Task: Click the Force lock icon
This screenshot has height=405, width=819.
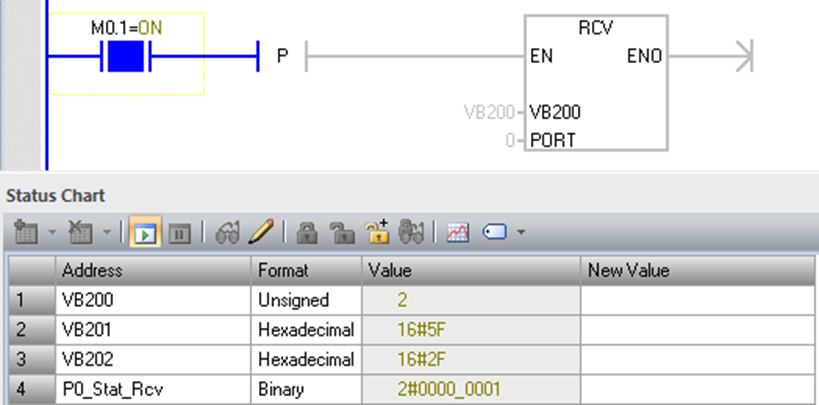Action: (x=307, y=233)
